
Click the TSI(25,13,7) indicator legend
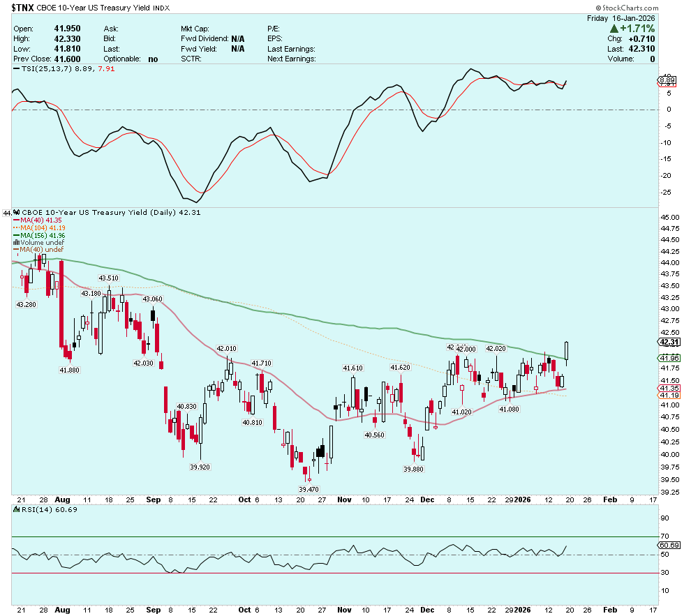tap(64, 68)
